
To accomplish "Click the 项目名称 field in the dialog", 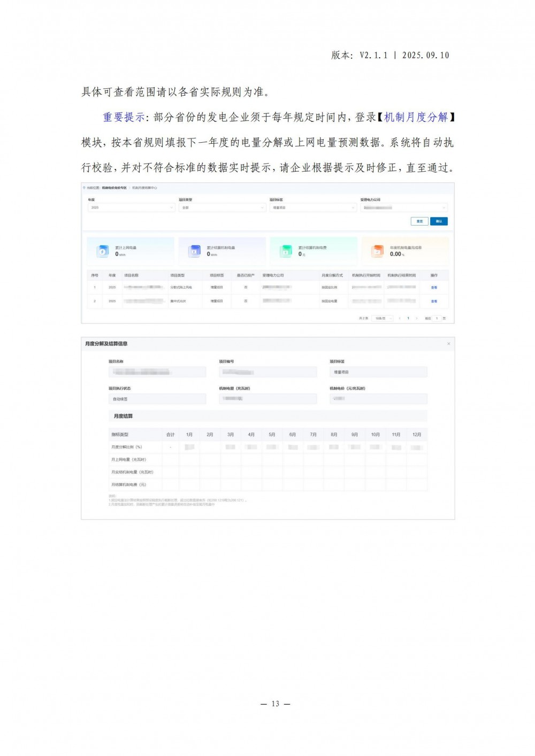I will tap(157, 372).
